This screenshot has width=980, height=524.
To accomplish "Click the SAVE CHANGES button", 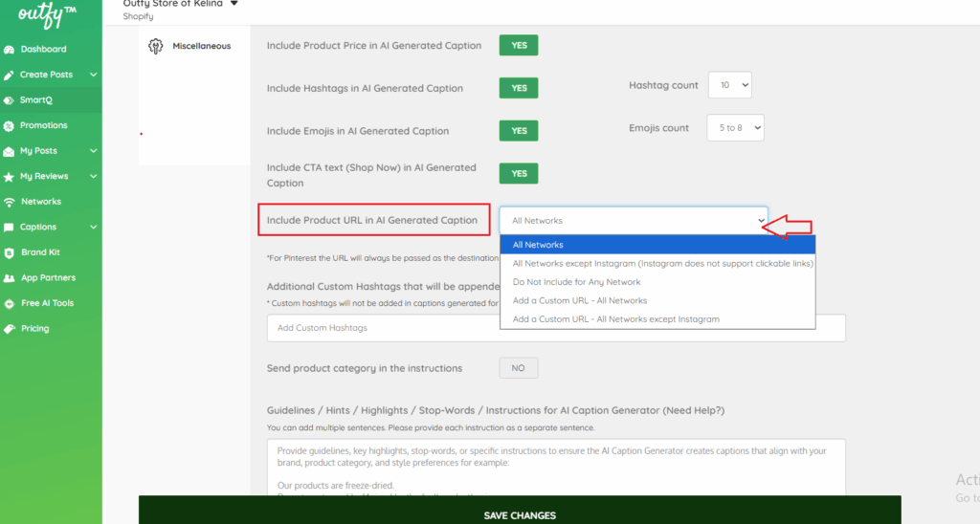I will coord(520,514).
